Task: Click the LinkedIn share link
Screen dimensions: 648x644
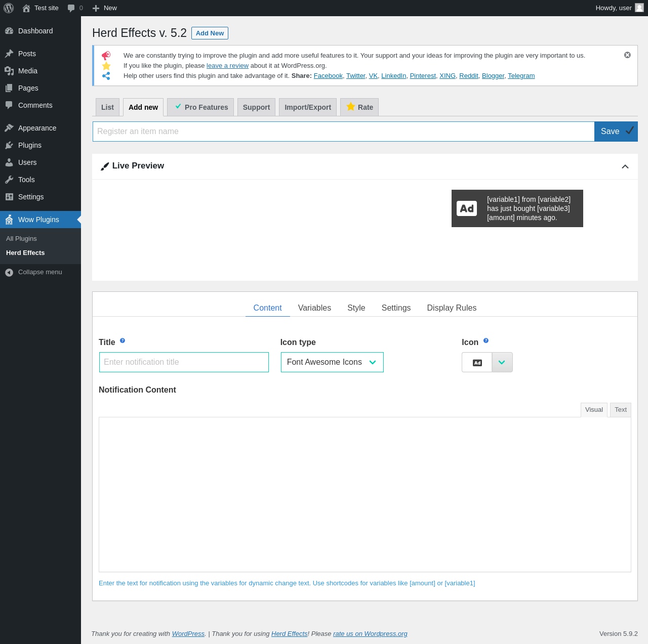Action: (x=393, y=76)
